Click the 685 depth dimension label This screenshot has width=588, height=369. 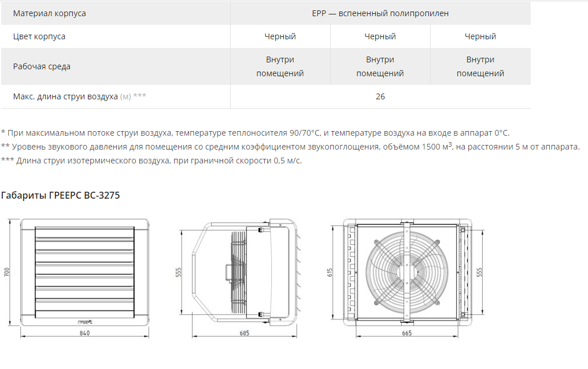coord(243,333)
